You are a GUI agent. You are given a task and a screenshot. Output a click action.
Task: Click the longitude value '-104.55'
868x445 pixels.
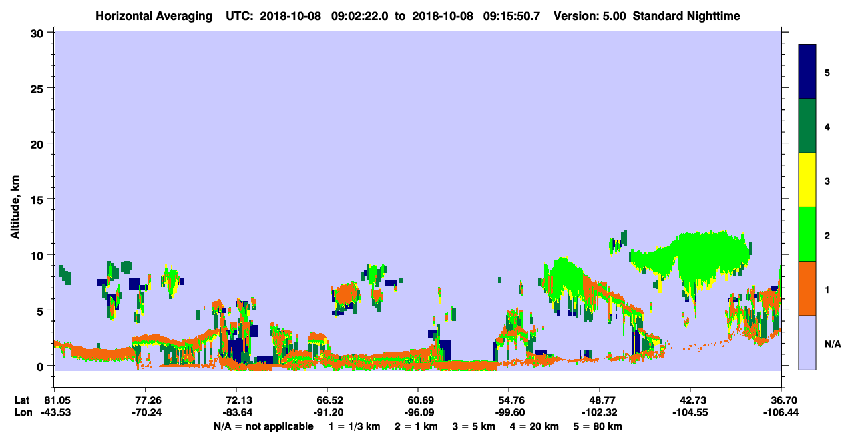point(690,412)
